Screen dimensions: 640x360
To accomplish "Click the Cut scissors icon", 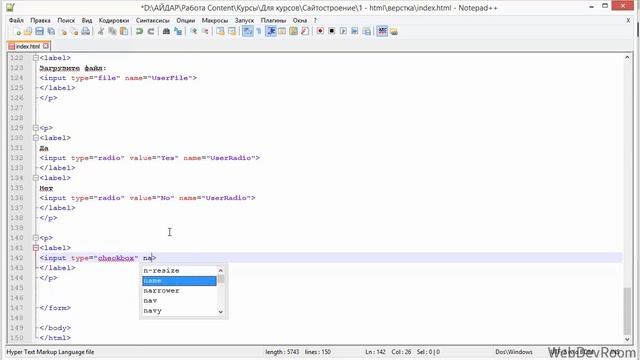I will [x=101, y=31].
